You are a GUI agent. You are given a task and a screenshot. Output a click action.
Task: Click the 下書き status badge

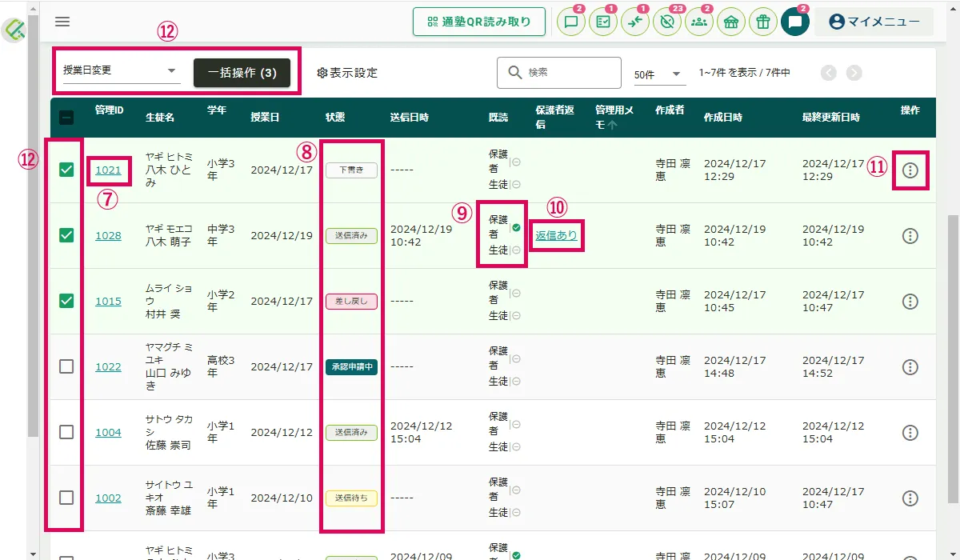[351, 170]
